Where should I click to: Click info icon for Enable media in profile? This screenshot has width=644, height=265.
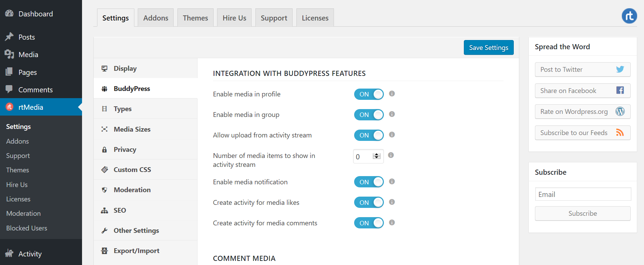[392, 93]
